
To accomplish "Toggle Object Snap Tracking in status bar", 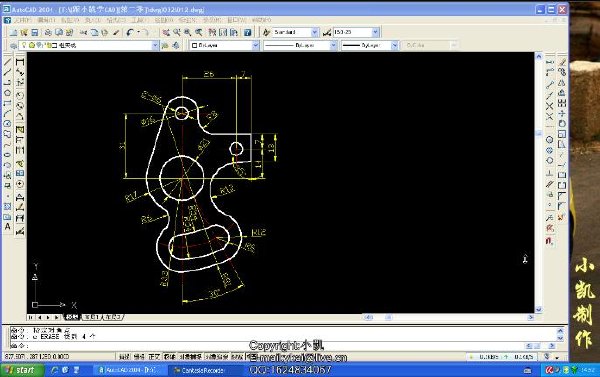I will (x=217, y=357).
